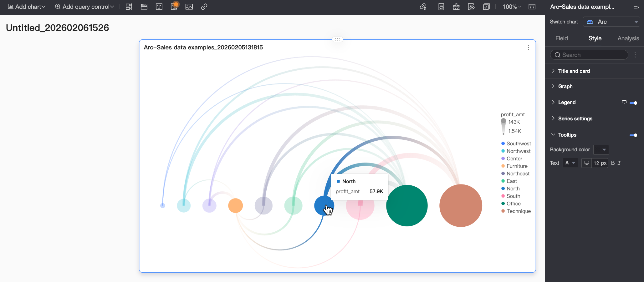Toggle Northeast in the chart legend
The width and height of the screenshot is (644, 282).
[515, 174]
